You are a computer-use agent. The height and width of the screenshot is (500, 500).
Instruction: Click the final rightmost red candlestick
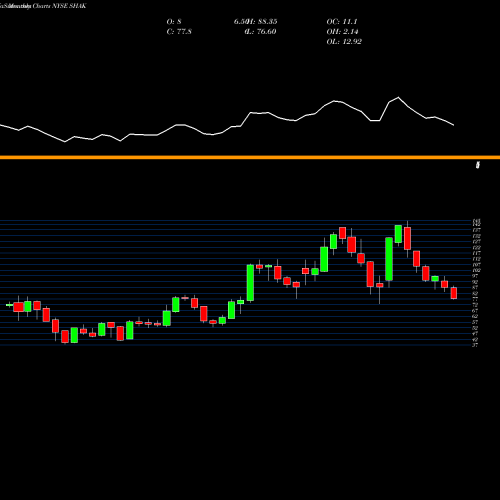click(454, 293)
